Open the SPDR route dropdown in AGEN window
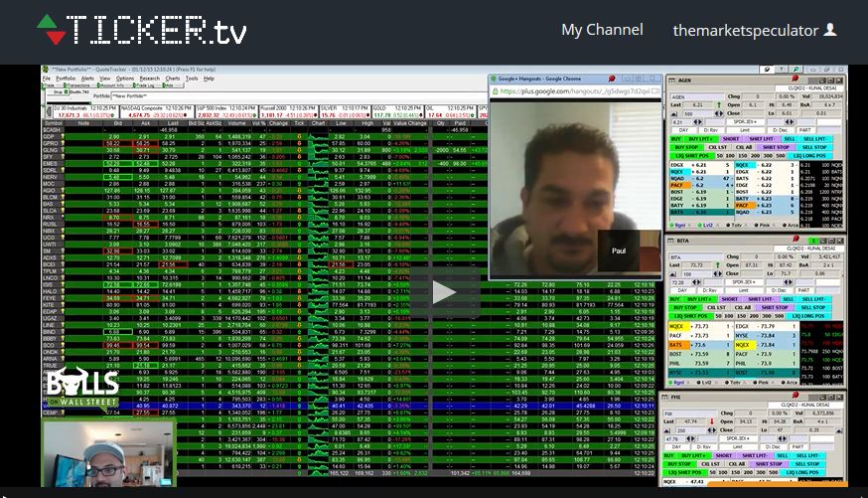Viewport: 868px width, 498px height. click(x=745, y=122)
